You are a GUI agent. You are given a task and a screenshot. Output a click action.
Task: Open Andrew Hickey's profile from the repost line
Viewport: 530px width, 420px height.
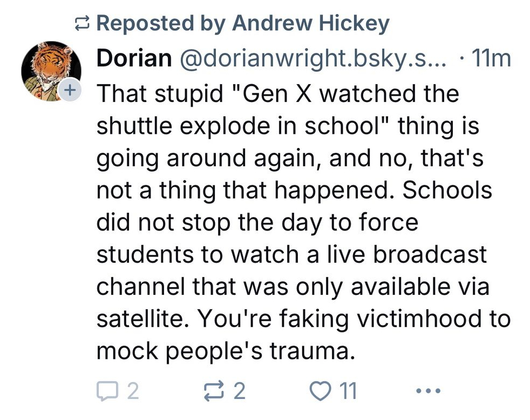310,24
